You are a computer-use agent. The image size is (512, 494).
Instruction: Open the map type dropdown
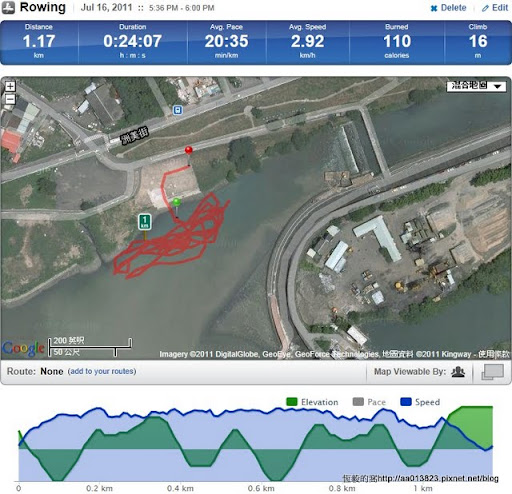pyautogui.click(x=476, y=86)
